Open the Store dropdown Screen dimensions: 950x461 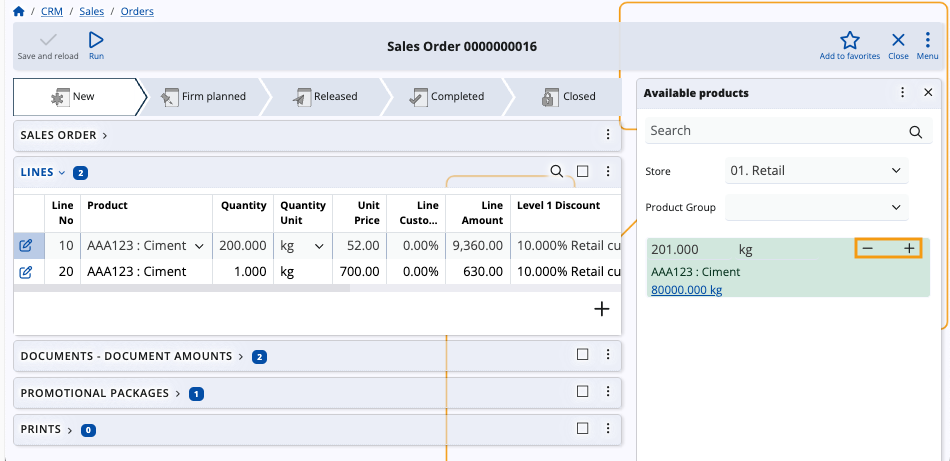[x=816, y=171]
